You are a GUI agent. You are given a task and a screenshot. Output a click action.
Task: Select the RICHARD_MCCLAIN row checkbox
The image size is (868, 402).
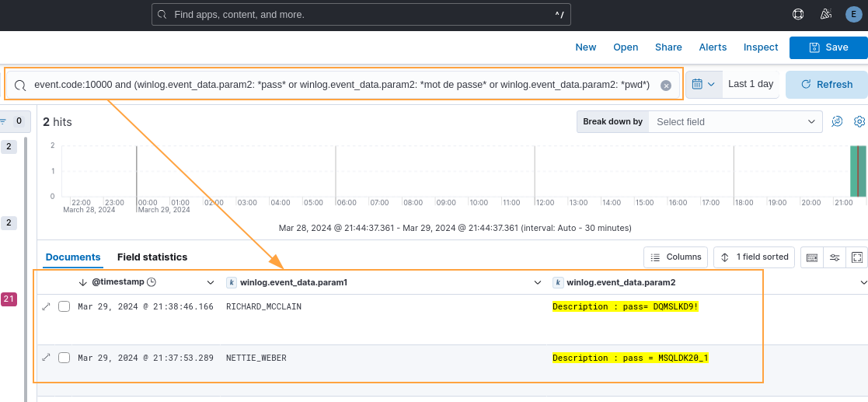click(64, 307)
